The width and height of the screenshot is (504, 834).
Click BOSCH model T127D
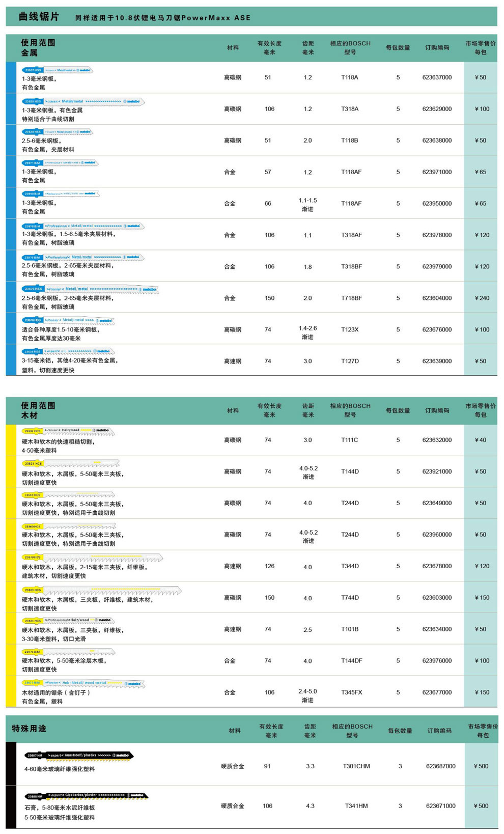click(350, 362)
